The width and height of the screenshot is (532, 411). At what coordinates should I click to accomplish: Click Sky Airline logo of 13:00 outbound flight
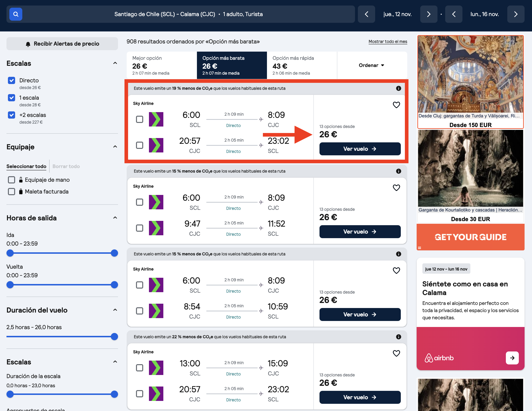tap(156, 368)
